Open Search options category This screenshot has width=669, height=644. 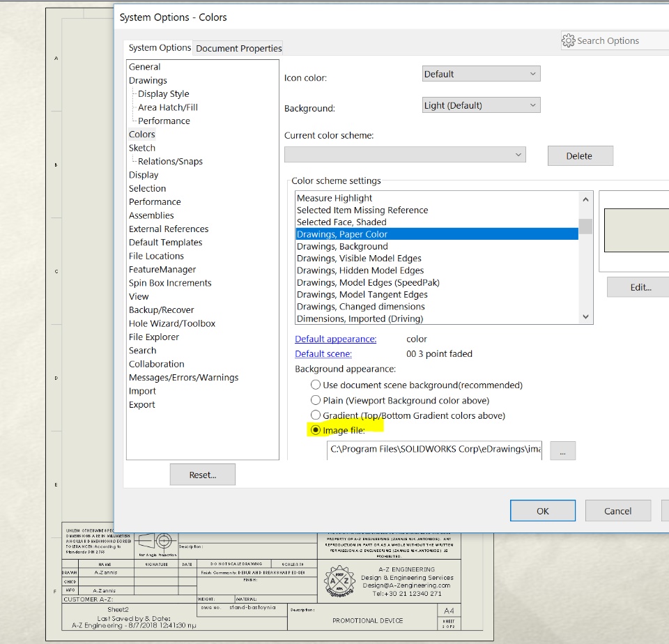coord(142,351)
